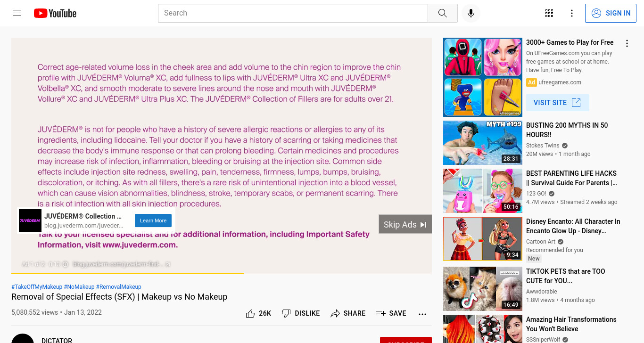Open Amazing Hair Transformations thumbnail
This screenshot has height=343, width=644.
[483, 329]
